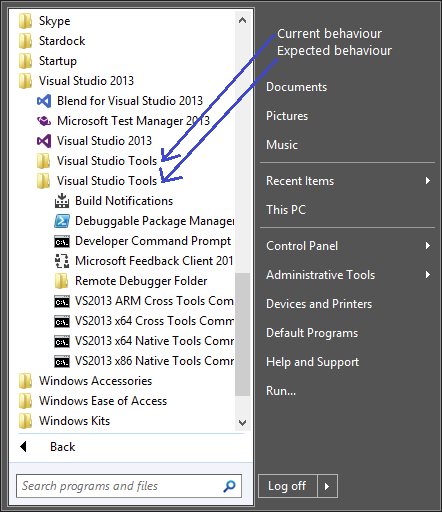This screenshot has width=442, height=513.
Task: Click the Administrative Tools label
Action: tap(320, 275)
